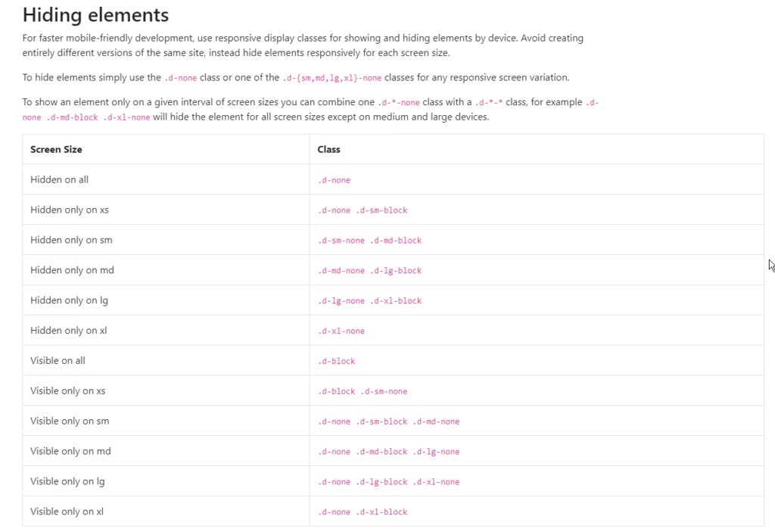Select the "Hidden only on lg" cell

pos(69,300)
